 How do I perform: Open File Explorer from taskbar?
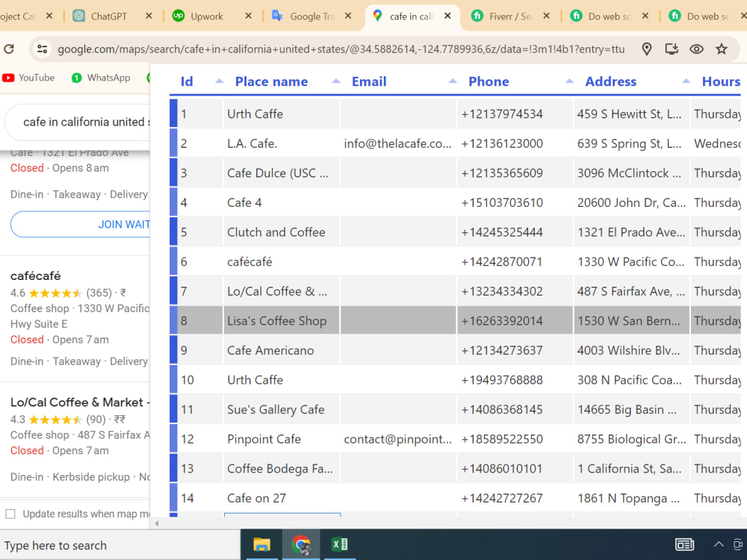261,544
